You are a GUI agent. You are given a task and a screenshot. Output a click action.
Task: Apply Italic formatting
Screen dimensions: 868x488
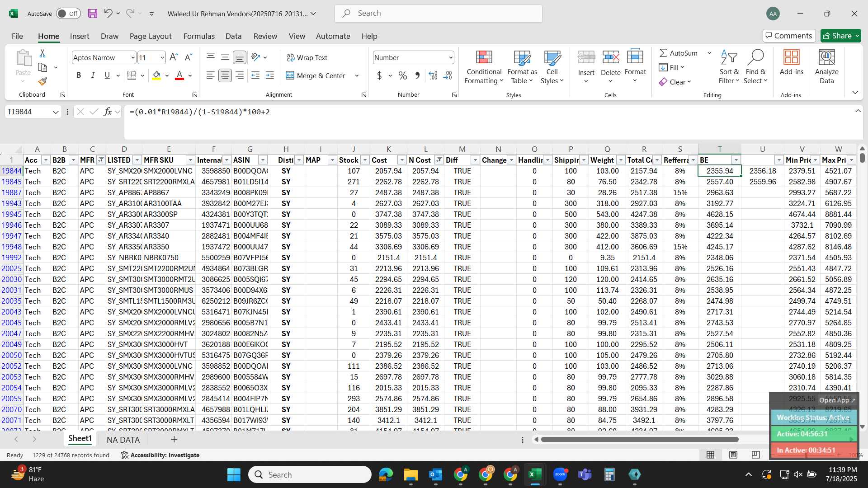pos(93,75)
